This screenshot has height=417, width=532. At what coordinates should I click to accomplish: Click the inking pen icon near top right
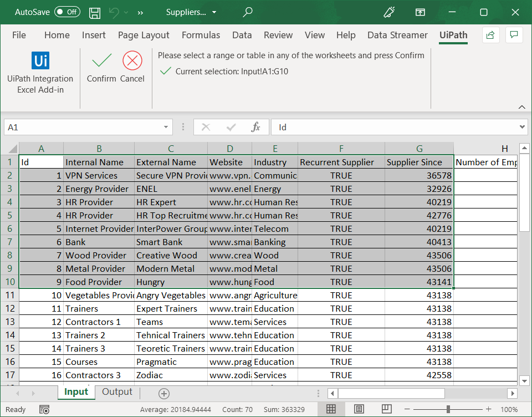point(390,12)
